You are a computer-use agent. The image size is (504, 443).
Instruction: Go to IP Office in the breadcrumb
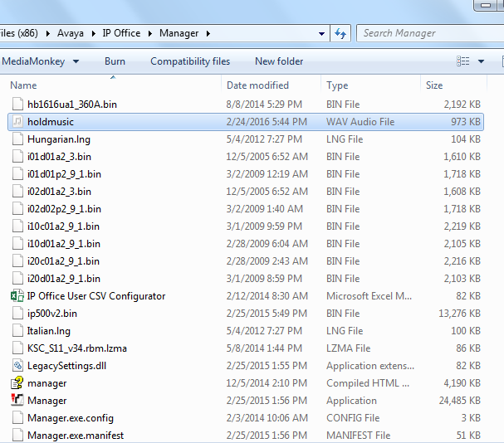click(x=121, y=33)
